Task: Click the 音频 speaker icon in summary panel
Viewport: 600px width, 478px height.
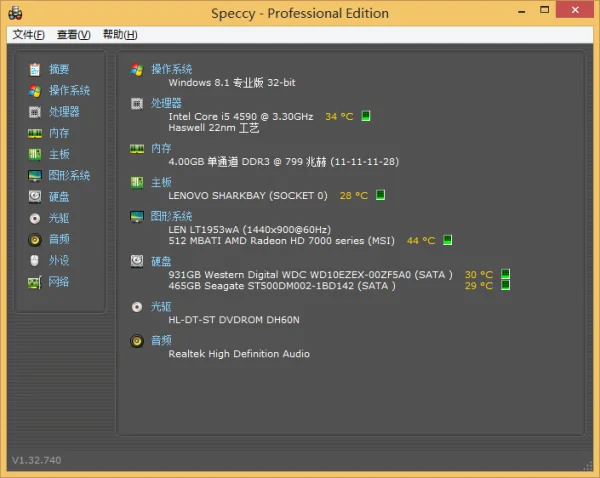Action: (137, 341)
